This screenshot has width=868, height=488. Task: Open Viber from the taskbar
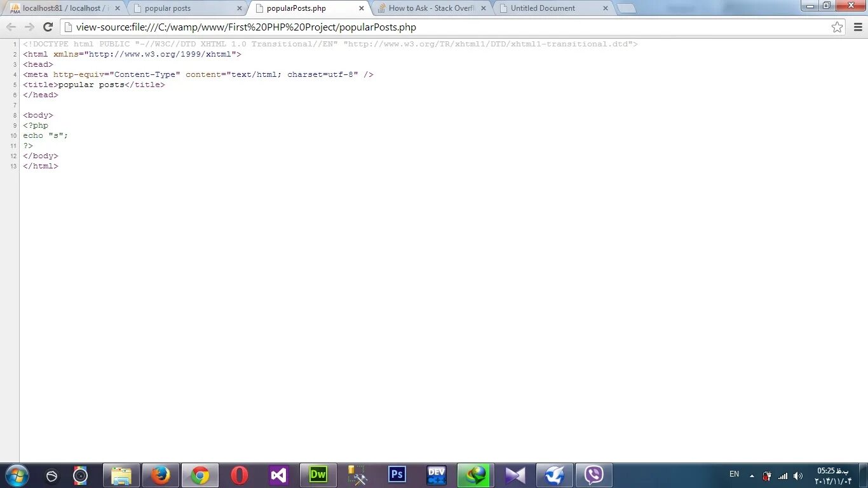[x=594, y=475]
